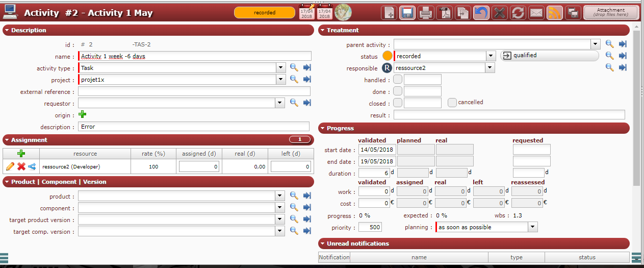Tick the handled checkbox
The height and width of the screenshot is (268, 644).
tap(398, 80)
